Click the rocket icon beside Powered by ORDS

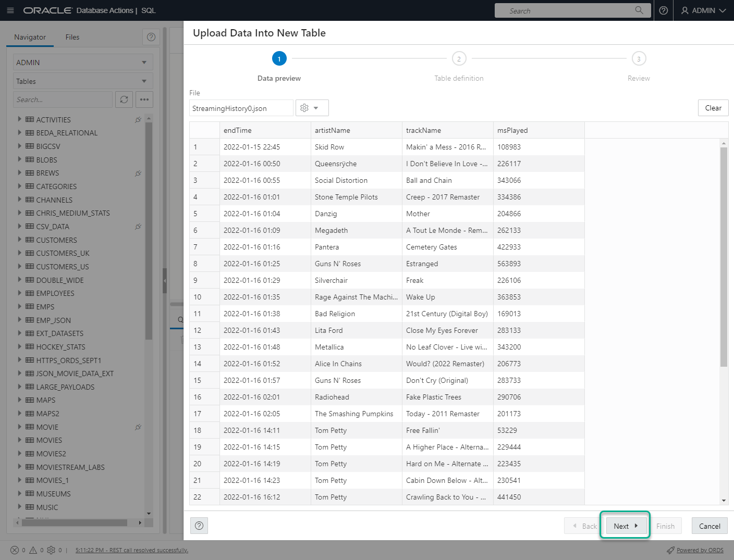pos(670,550)
